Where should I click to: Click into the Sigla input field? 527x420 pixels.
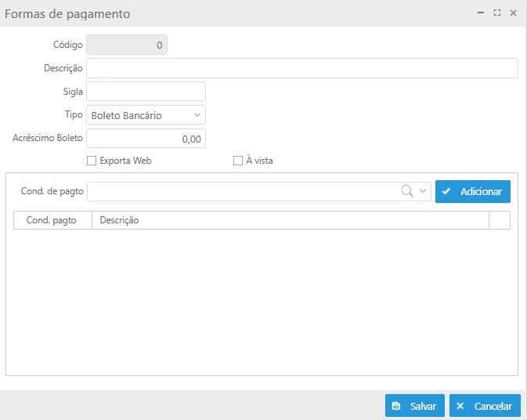(146, 92)
